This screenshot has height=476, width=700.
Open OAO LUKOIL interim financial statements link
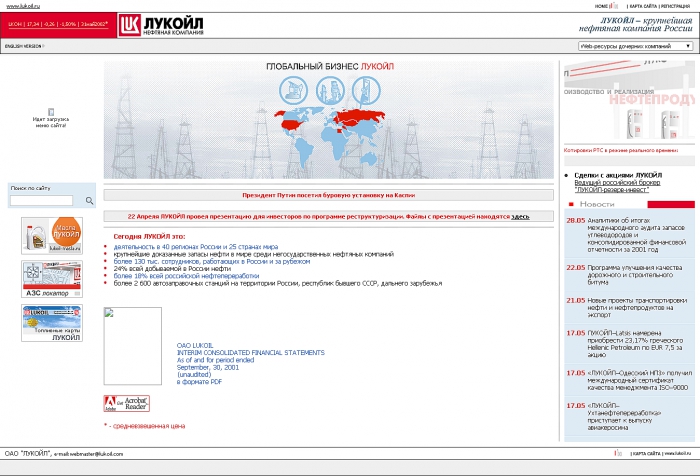pyautogui.click(x=250, y=360)
